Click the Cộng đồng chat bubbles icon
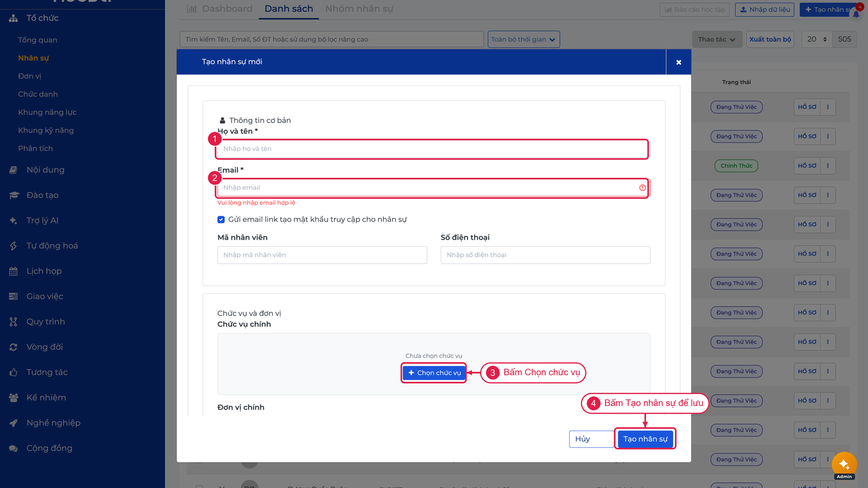This screenshot has height=488, width=868. [x=14, y=448]
